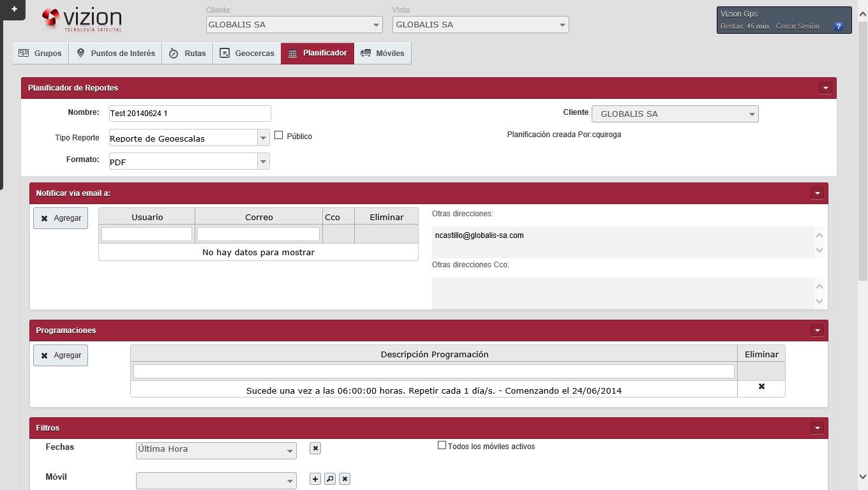868x490 pixels.
Task: Collapse the Programaciones panel
Action: pos(817,330)
